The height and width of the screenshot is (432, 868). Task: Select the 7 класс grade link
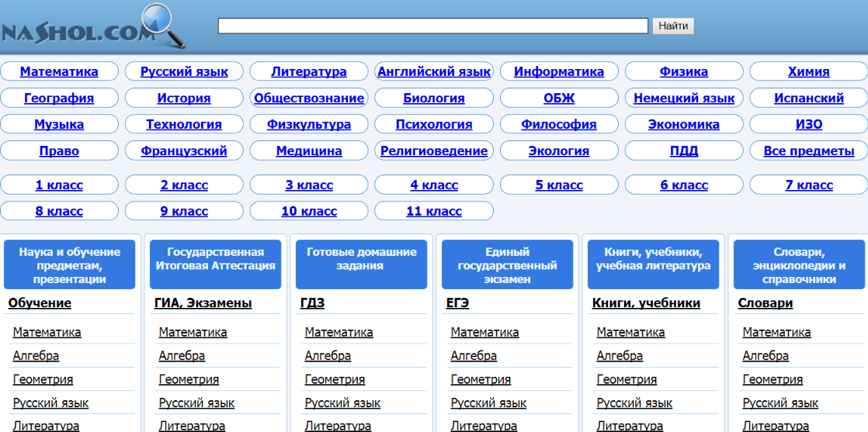(x=809, y=185)
